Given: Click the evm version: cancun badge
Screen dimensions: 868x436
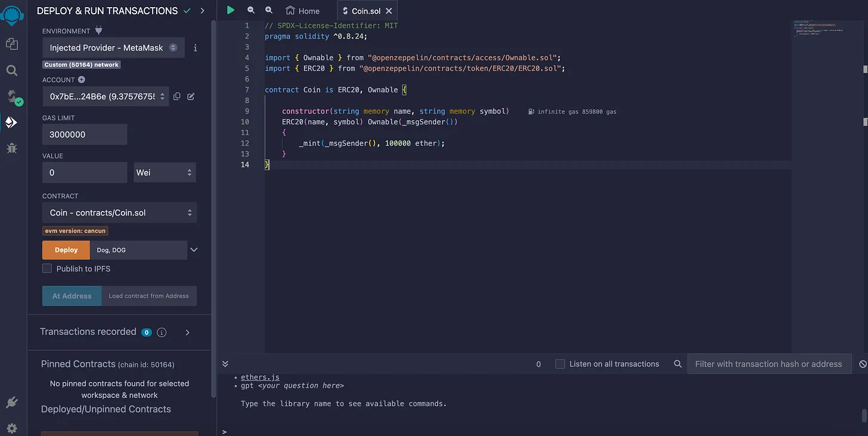Looking at the screenshot, I should click(75, 231).
